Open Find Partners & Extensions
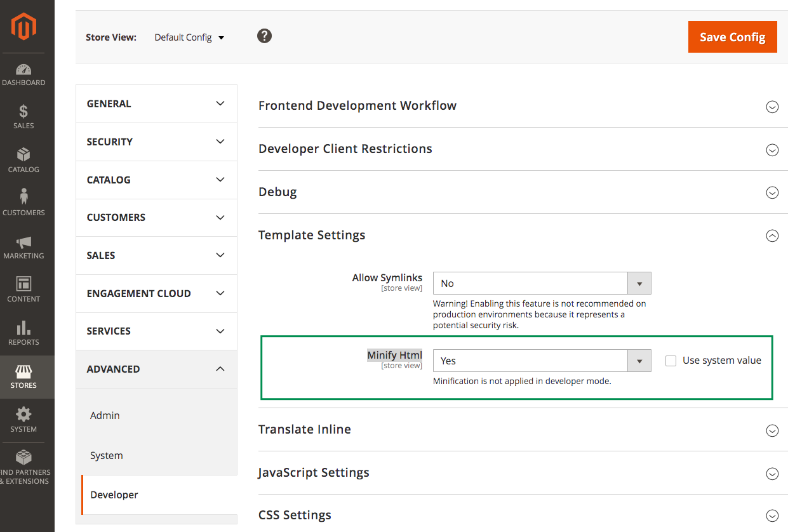 click(23, 463)
